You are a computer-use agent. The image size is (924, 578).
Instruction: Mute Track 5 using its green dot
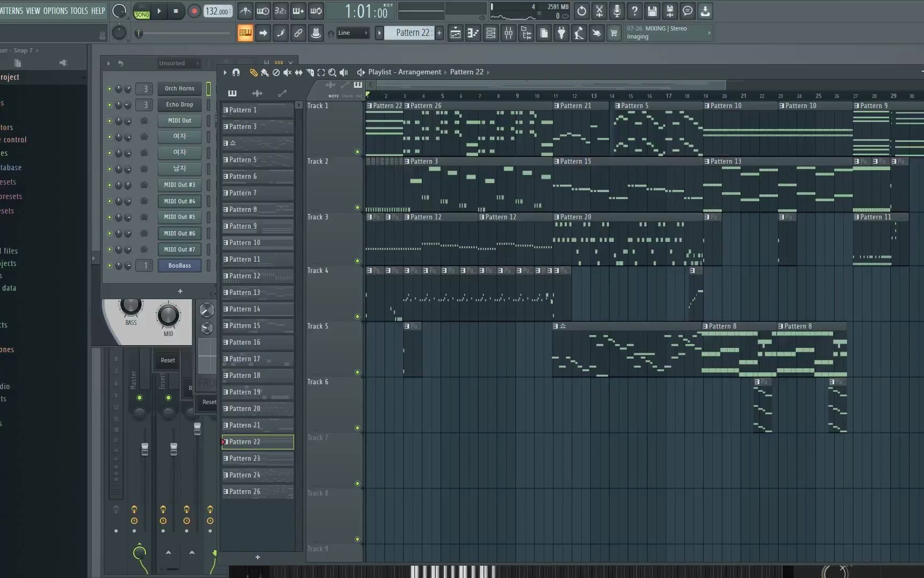point(357,372)
